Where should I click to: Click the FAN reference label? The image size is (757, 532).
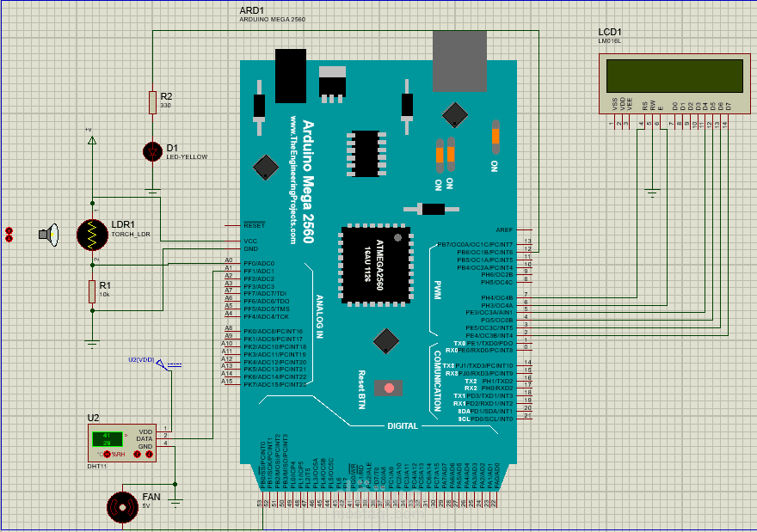tap(151, 497)
